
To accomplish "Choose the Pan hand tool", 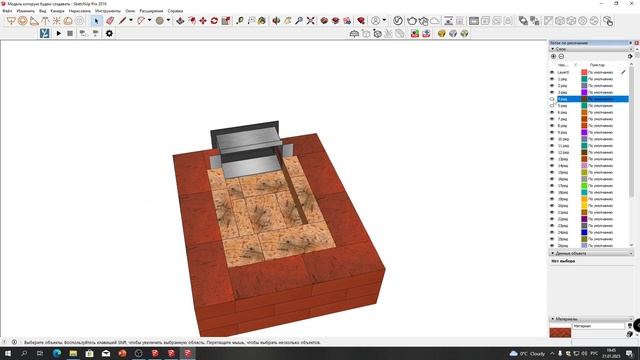I will pyautogui.click(x=288, y=21).
